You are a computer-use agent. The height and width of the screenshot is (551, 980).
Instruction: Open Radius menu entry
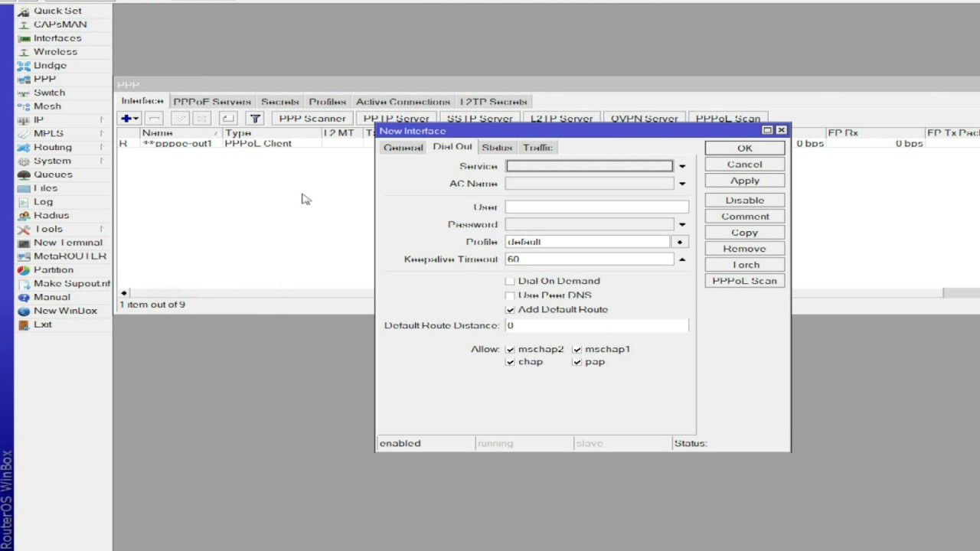click(x=51, y=216)
